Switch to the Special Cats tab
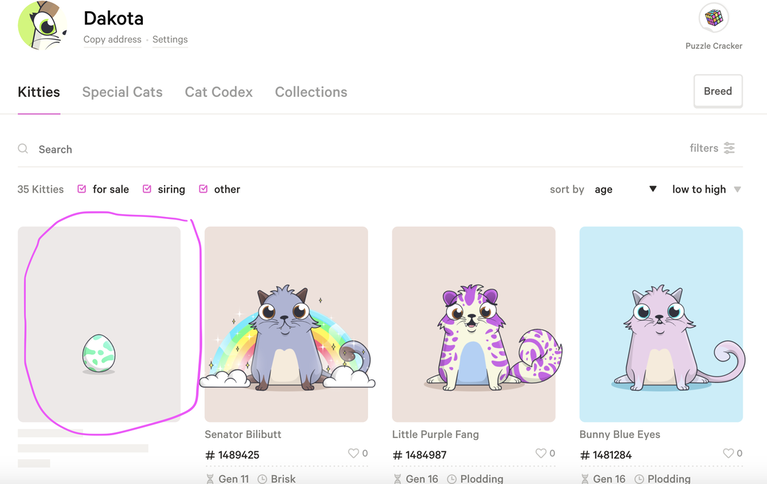 [122, 92]
